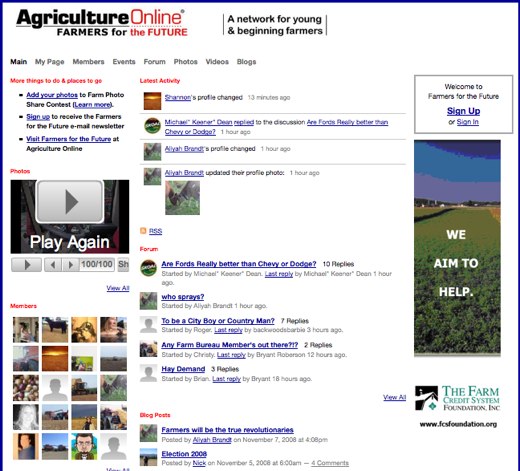Viewport: 520px width, 471px height.
Task: Open the cartoon man with glasses member avatar
Action: (84, 446)
